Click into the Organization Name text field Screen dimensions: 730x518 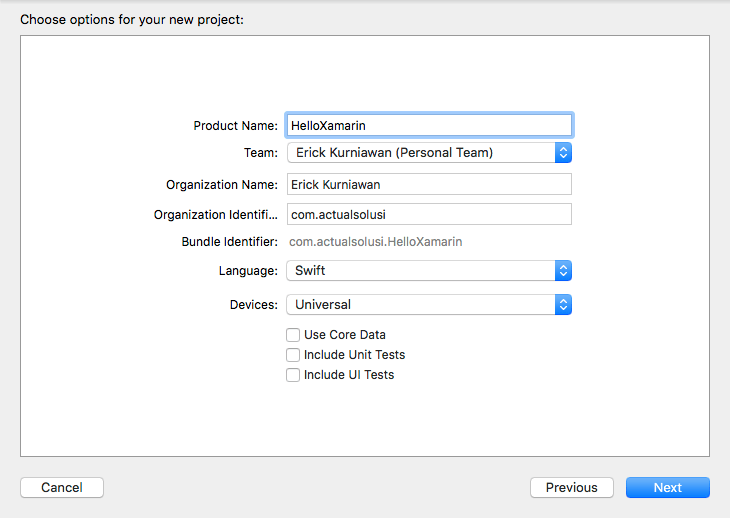(429, 184)
